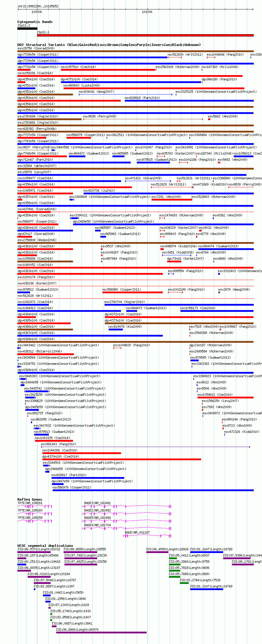Click dgv4370n100 (Coe2014) label
Viewport: 262px width, 644px height.
tap(61, 456)
